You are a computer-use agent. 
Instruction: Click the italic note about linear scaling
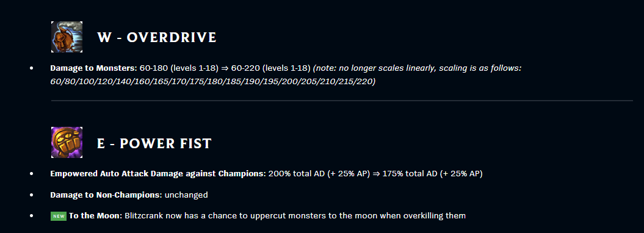pos(417,68)
